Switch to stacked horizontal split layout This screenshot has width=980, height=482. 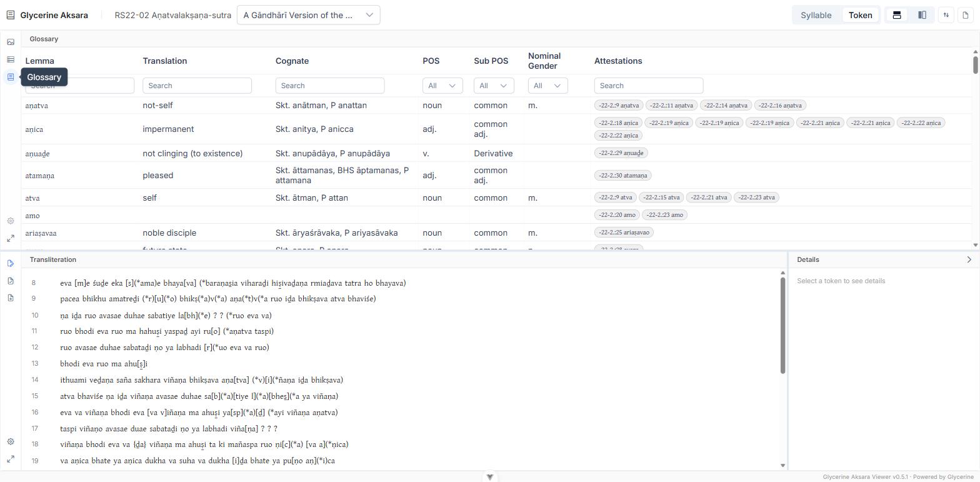(897, 15)
